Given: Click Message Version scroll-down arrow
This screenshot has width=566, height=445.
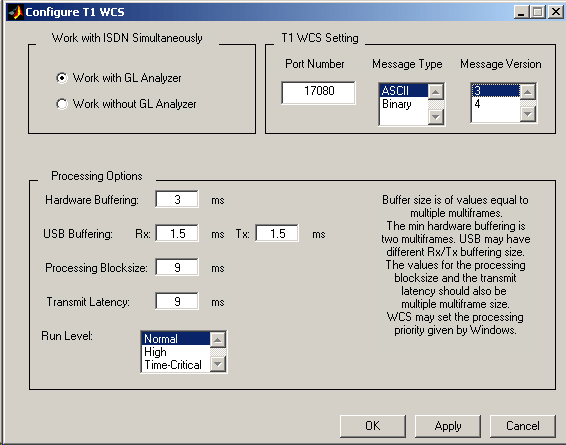Looking at the screenshot, I should point(528,114).
